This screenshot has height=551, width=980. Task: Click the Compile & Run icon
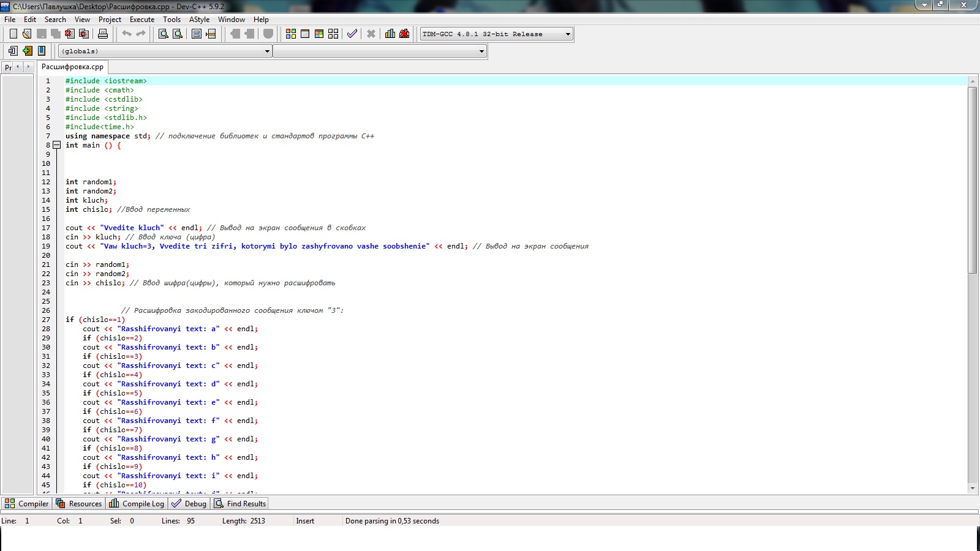(x=319, y=34)
